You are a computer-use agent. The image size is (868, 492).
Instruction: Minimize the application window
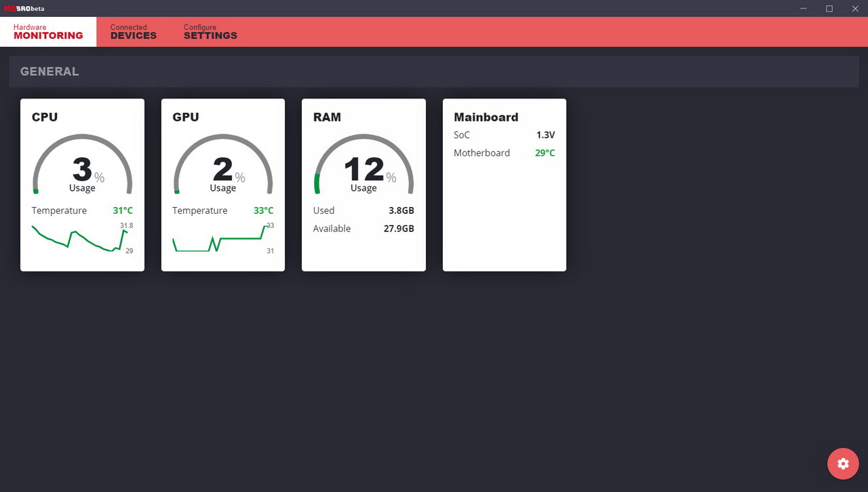pyautogui.click(x=804, y=8)
